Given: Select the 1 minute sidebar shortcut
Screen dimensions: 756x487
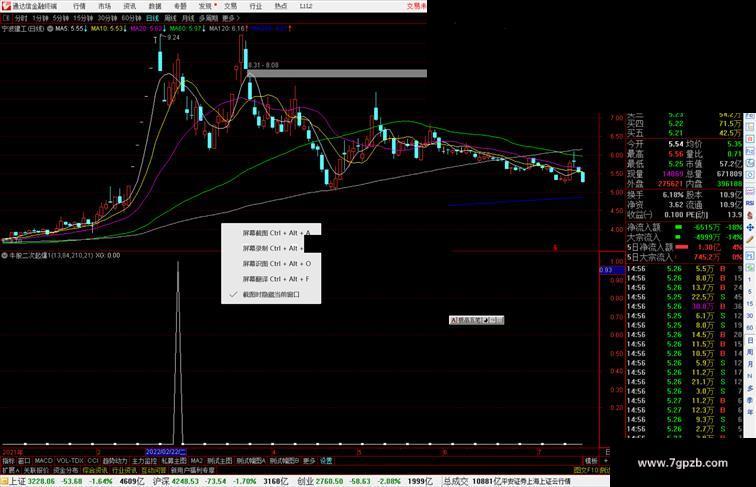Looking at the screenshot, I should click(x=750, y=280).
